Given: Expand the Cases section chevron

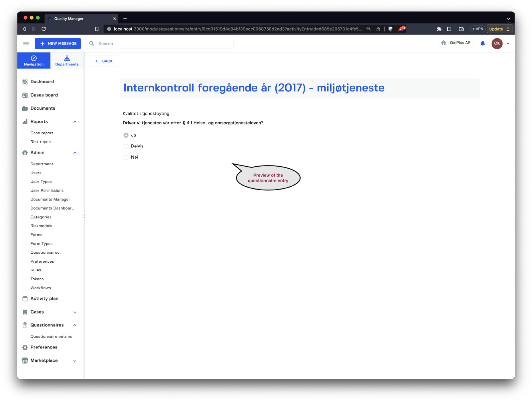Looking at the screenshot, I should click(75, 312).
